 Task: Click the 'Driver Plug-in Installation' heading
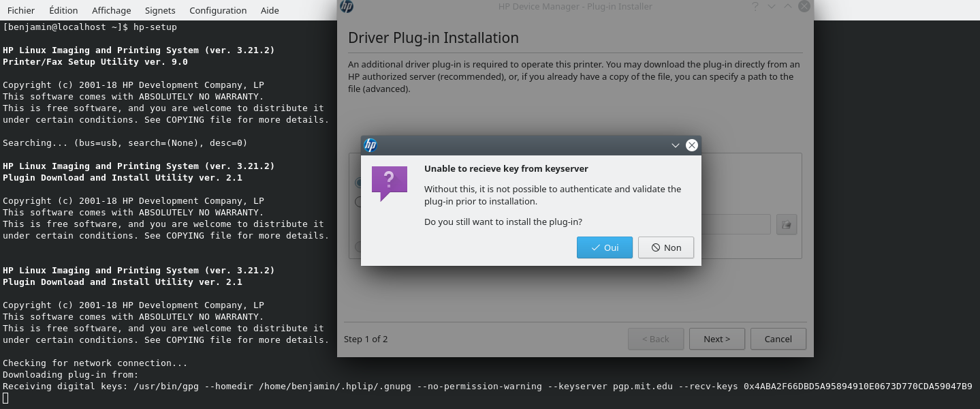point(433,37)
